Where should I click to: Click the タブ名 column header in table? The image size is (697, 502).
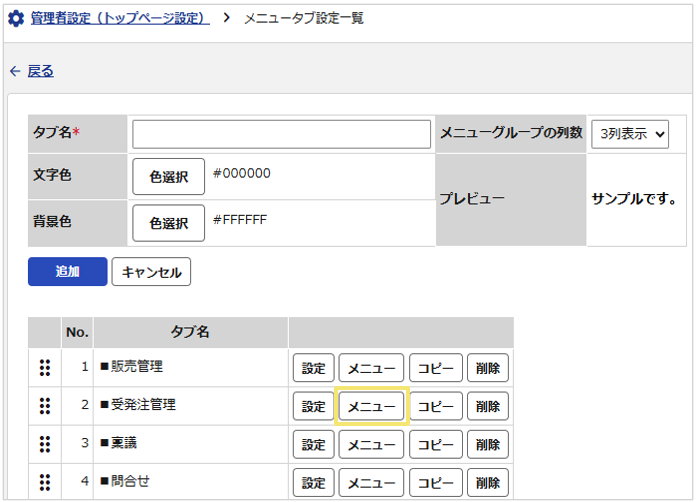(x=191, y=332)
